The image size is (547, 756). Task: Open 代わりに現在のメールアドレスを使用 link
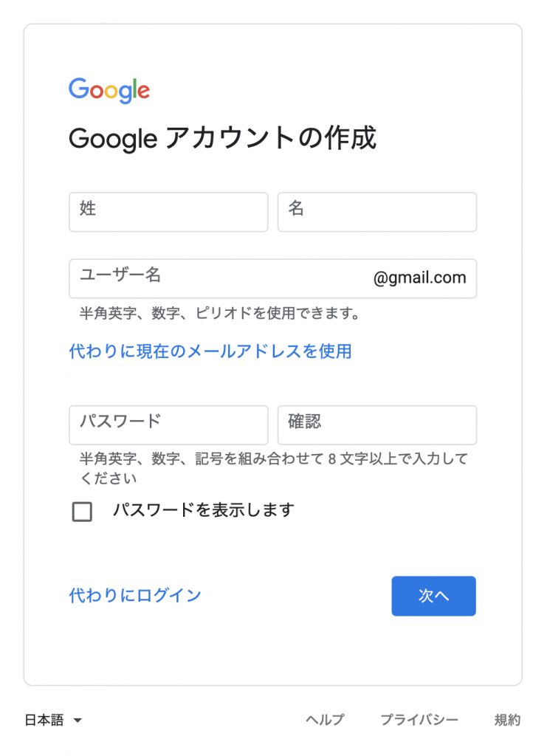(x=210, y=351)
